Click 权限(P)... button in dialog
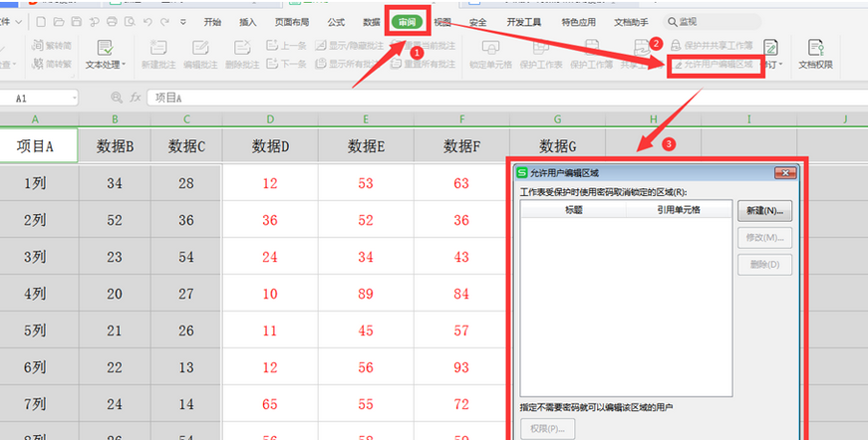Viewport: 868px width, 440px height. [547, 429]
